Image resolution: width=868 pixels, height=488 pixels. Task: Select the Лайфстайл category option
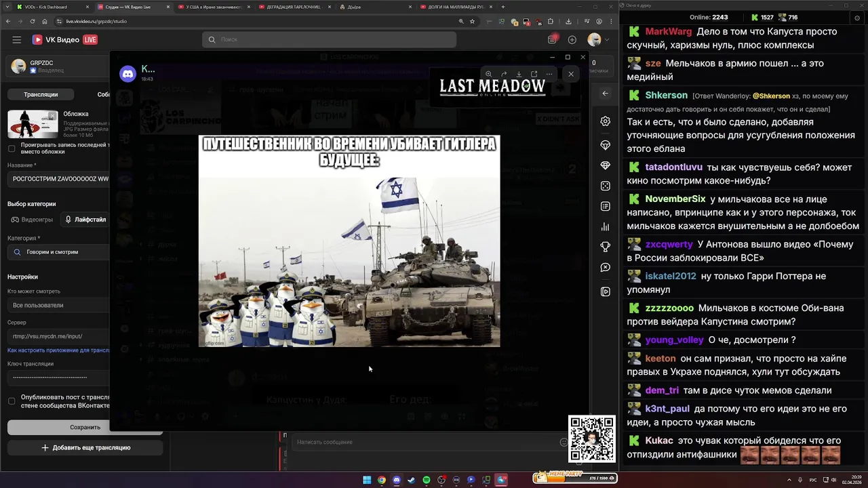click(x=85, y=220)
